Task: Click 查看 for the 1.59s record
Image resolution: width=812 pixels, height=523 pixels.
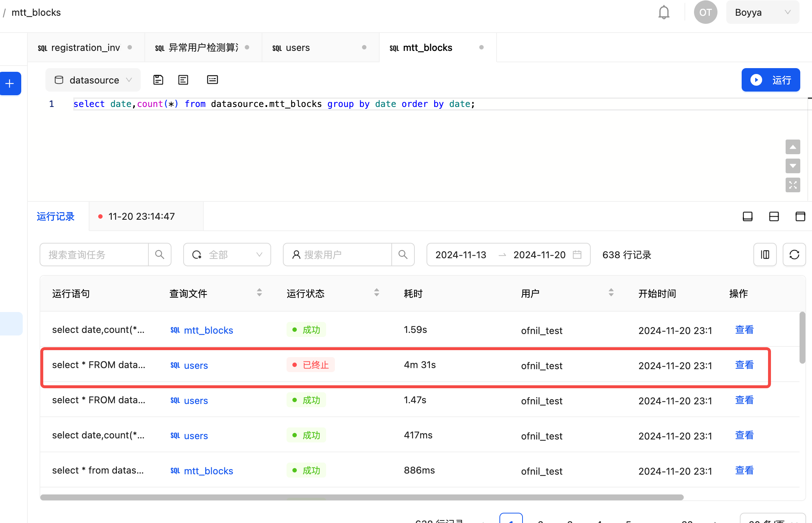Action: pyautogui.click(x=744, y=330)
